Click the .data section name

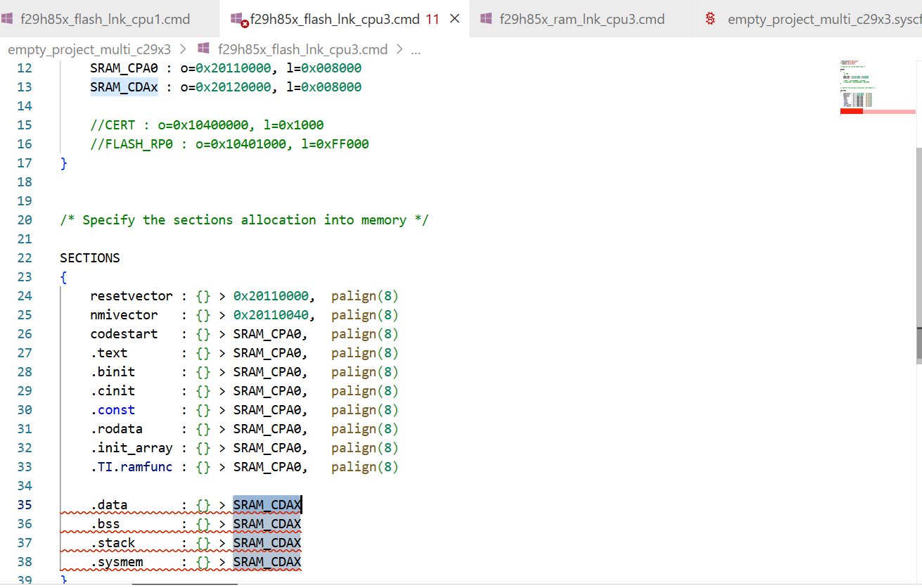tap(109, 504)
